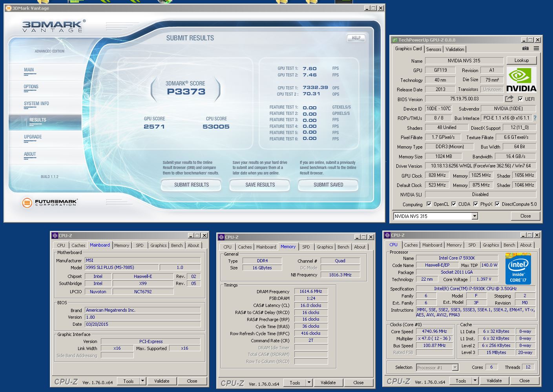This screenshot has height=392, width=553.
Task: Toggle the DirectCompute 5.0 checkbox
Action: tap(497, 204)
